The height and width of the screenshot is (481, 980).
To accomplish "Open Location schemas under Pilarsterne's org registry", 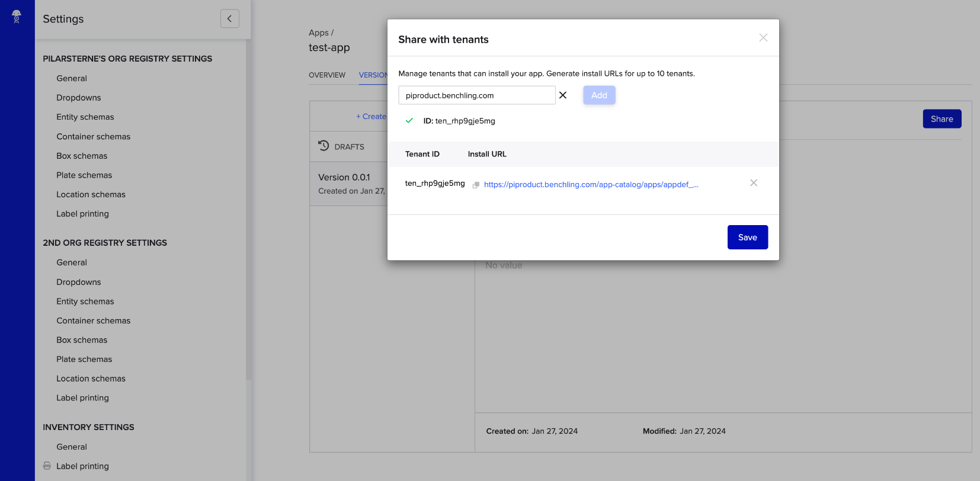I will [91, 195].
